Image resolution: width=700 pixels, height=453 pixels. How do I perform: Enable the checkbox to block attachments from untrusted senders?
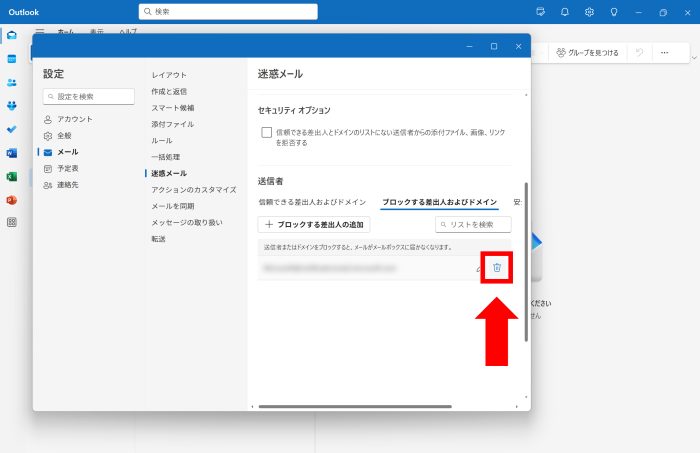(x=266, y=132)
